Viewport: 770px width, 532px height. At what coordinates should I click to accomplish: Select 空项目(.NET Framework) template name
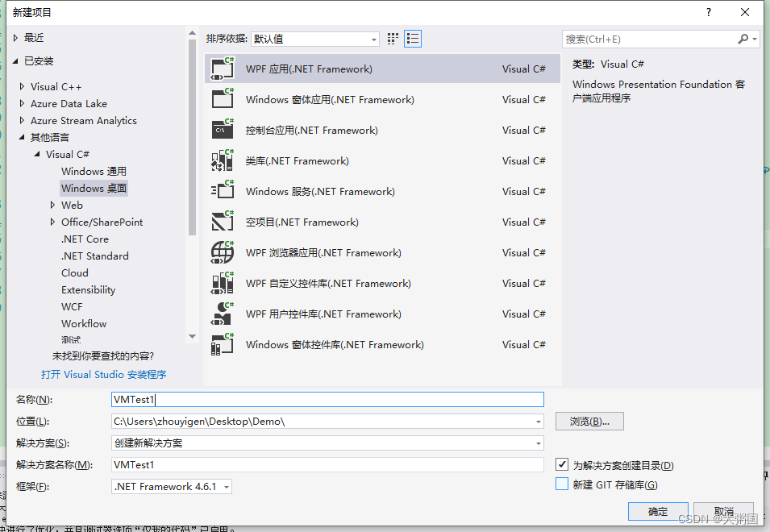point(302,222)
